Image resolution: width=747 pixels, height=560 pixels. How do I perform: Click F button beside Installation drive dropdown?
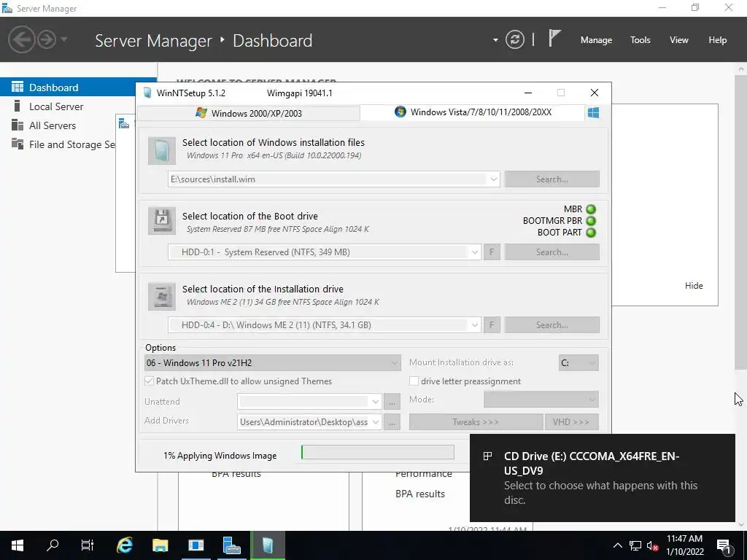coord(492,324)
